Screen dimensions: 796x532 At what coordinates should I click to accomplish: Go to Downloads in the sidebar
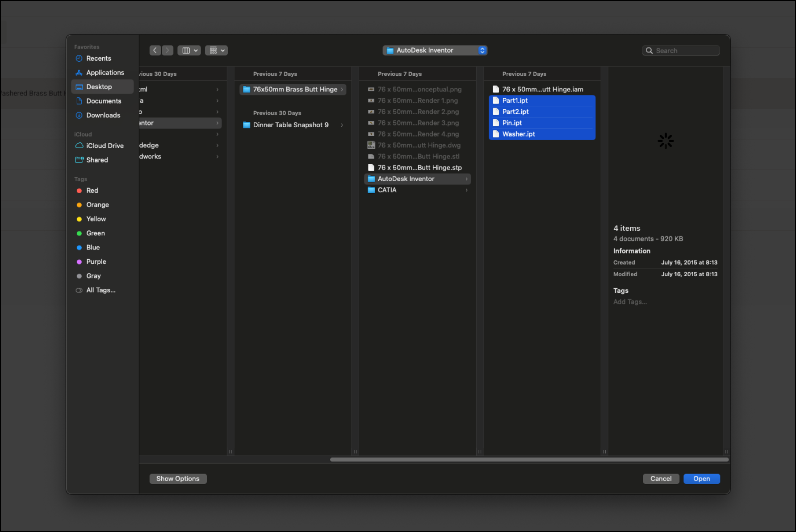click(x=103, y=115)
